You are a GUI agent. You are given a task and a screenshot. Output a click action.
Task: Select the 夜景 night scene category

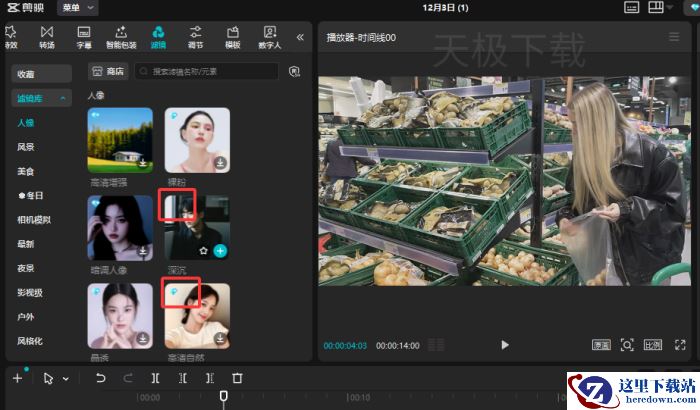tap(26, 268)
